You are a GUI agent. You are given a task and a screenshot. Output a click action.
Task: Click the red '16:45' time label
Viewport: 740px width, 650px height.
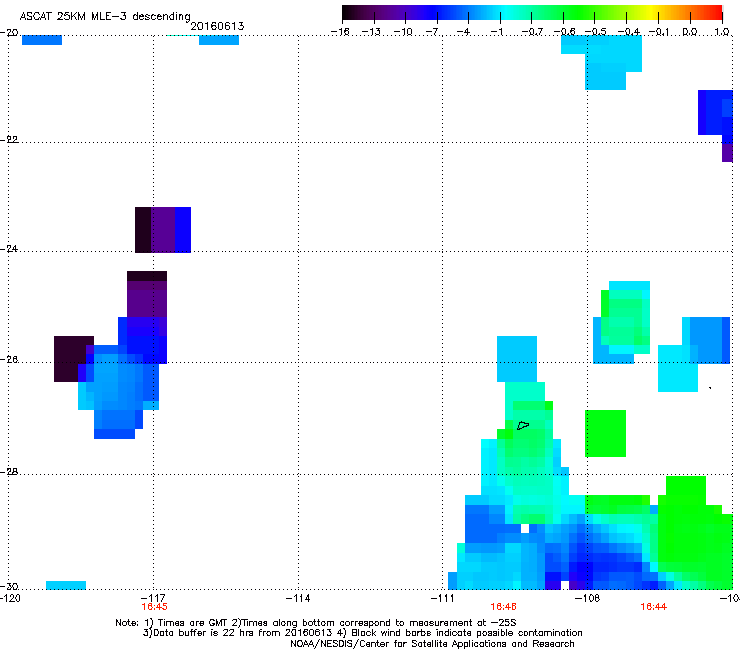point(154,607)
